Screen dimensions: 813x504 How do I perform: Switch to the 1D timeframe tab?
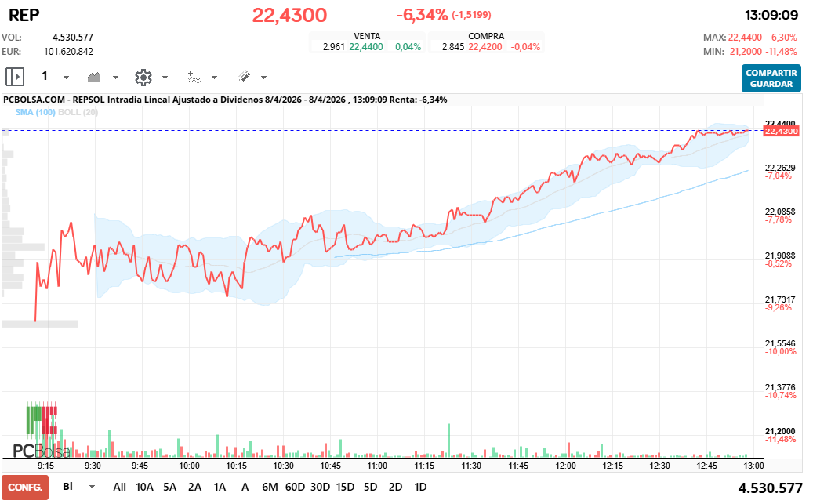[421, 487]
